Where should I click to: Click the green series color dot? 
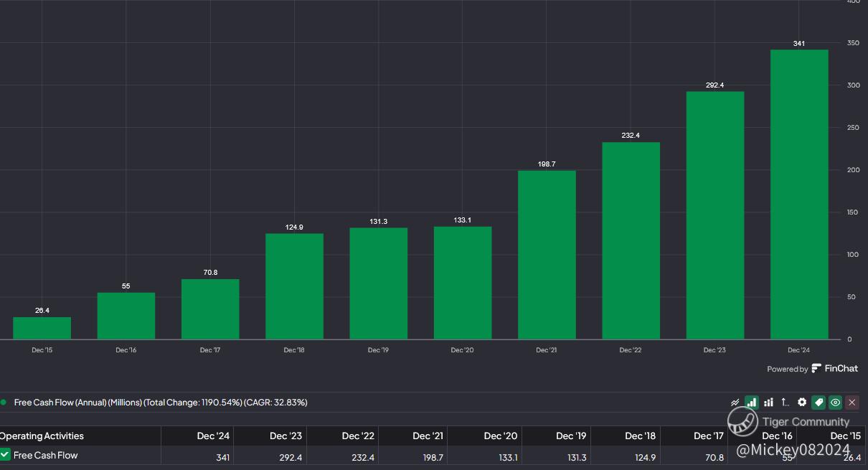(4, 403)
